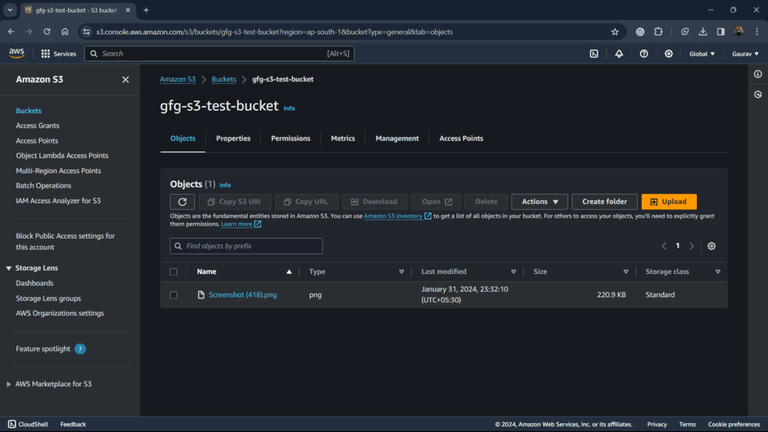768x432 pixels.
Task: Click the AWS logo home icon
Action: tap(17, 53)
